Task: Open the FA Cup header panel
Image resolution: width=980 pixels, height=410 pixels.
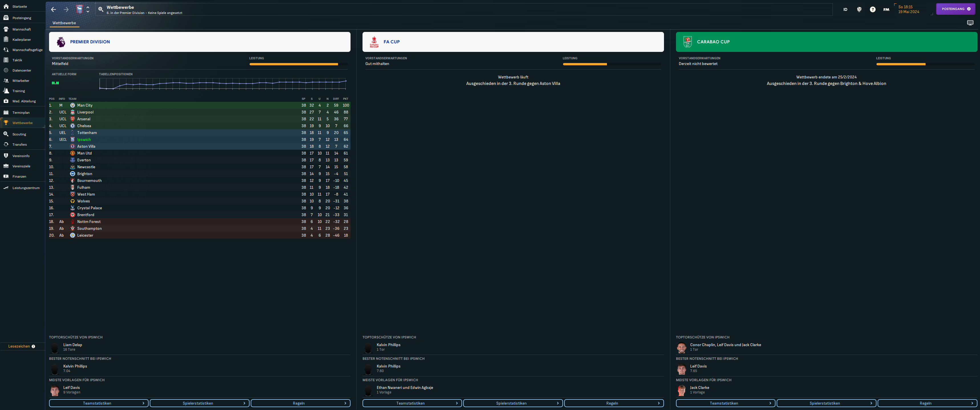Action: (513, 42)
